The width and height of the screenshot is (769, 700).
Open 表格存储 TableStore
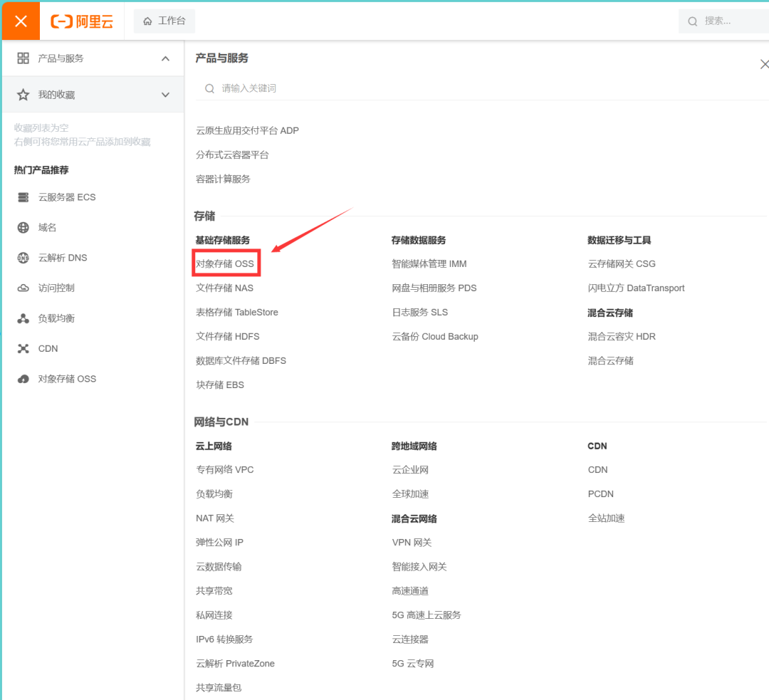(x=237, y=313)
